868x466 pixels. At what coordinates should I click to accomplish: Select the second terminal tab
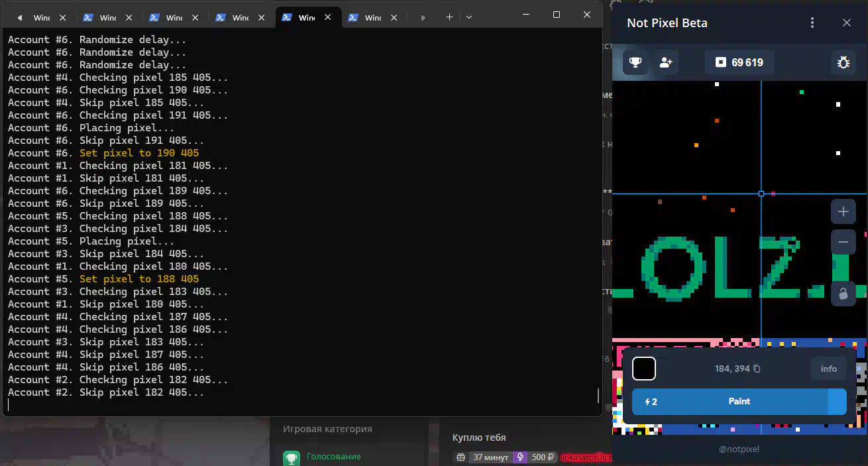pyautogui.click(x=107, y=17)
